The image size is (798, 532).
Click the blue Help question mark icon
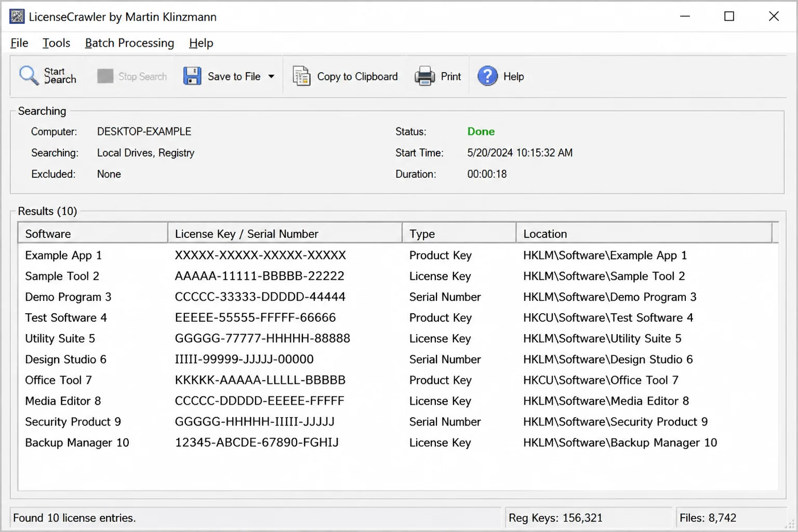coord(487,76)
